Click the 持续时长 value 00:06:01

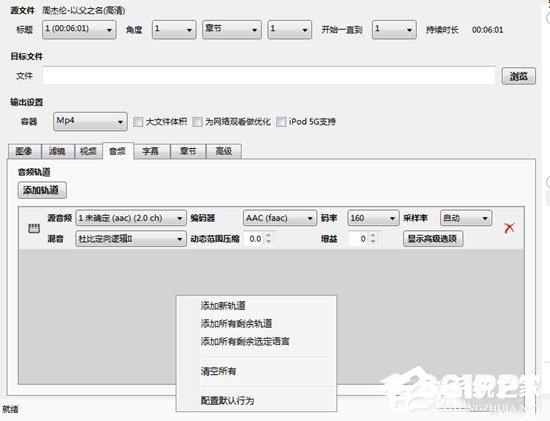tap(488, 30)
